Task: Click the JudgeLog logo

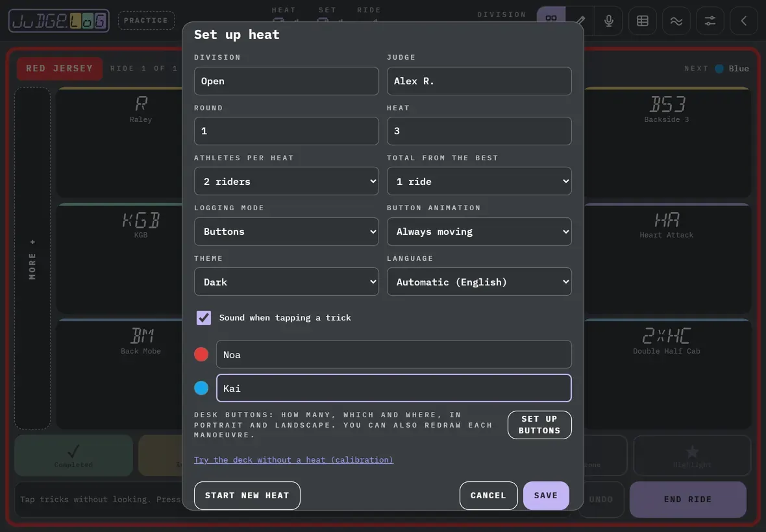Action: pos(58,21)
